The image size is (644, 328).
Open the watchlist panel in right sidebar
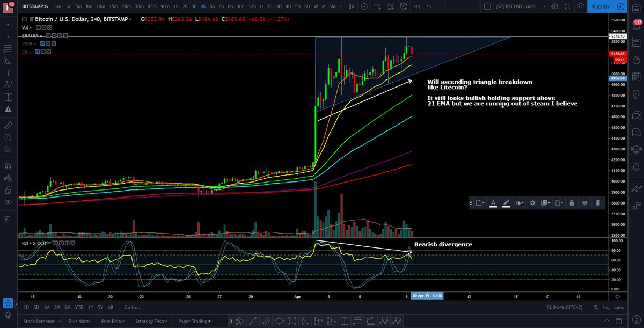pos(636,9)
